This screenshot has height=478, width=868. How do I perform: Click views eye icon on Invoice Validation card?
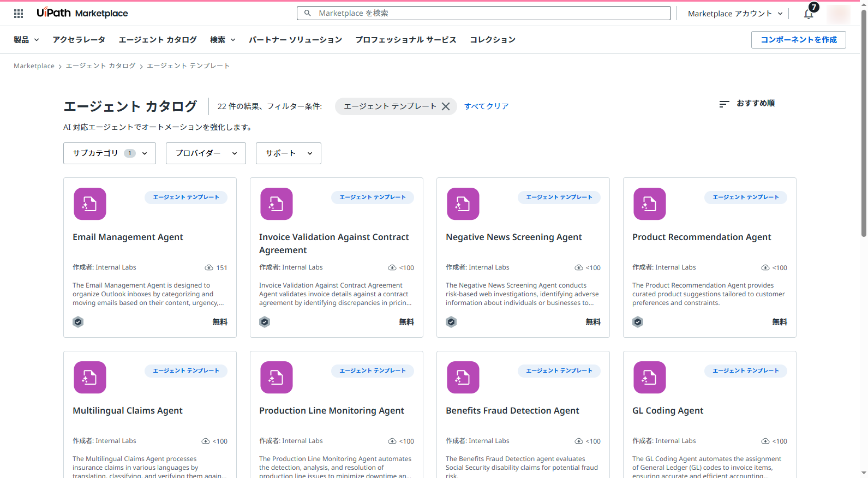[x=392, y=268]
